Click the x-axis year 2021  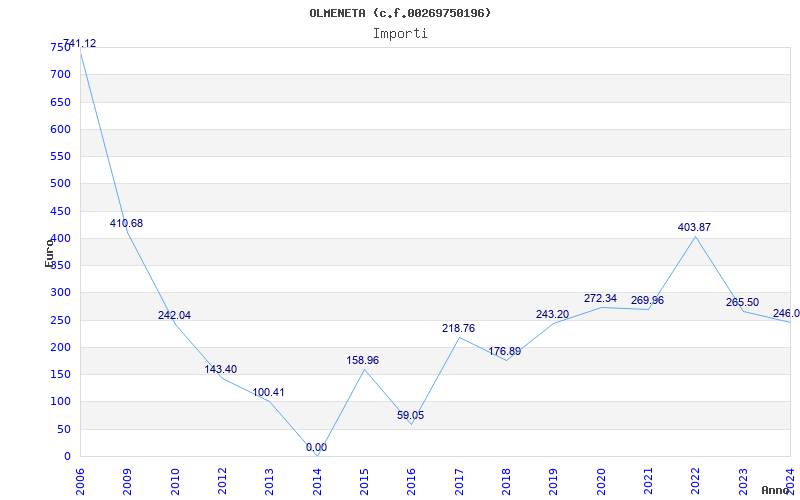(648, 481)
